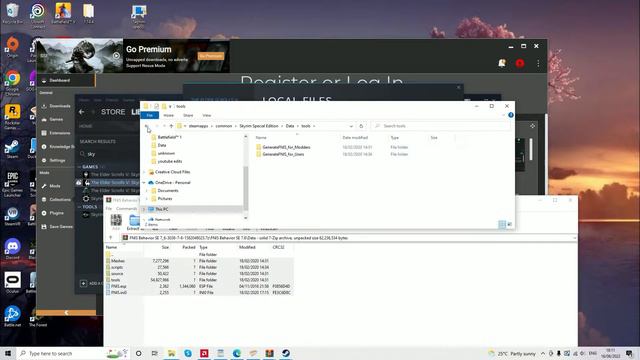
Task: Open File Explorer from taskbar
Action: 171,353
